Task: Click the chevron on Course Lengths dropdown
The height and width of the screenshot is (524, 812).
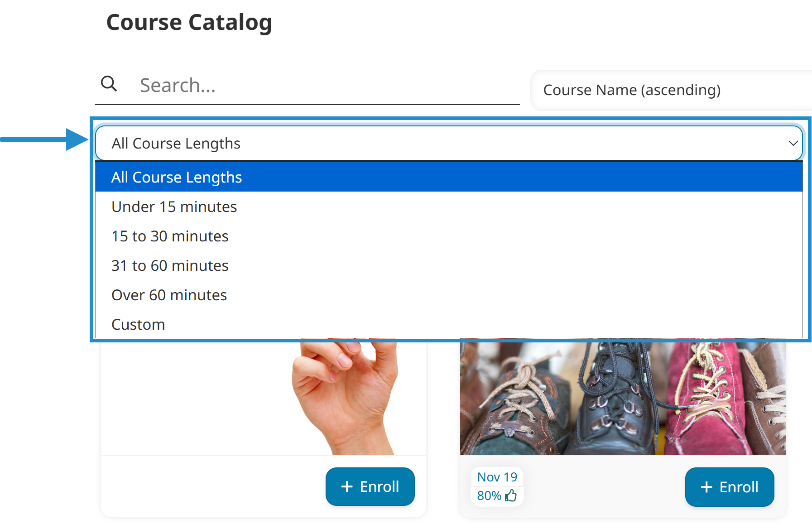Action: 793,143
